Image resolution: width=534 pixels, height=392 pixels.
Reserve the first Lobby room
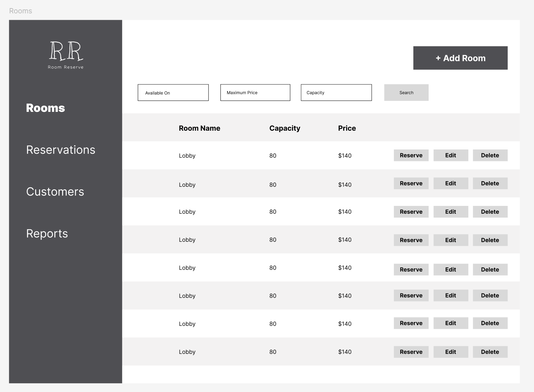tap(411, 155)
